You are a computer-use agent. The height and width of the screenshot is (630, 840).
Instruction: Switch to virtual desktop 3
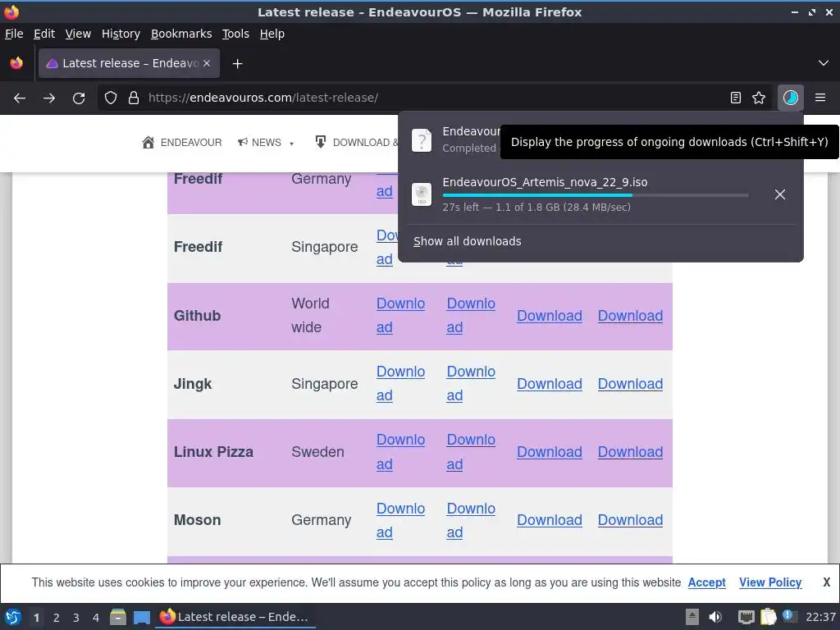coord(76,618)
